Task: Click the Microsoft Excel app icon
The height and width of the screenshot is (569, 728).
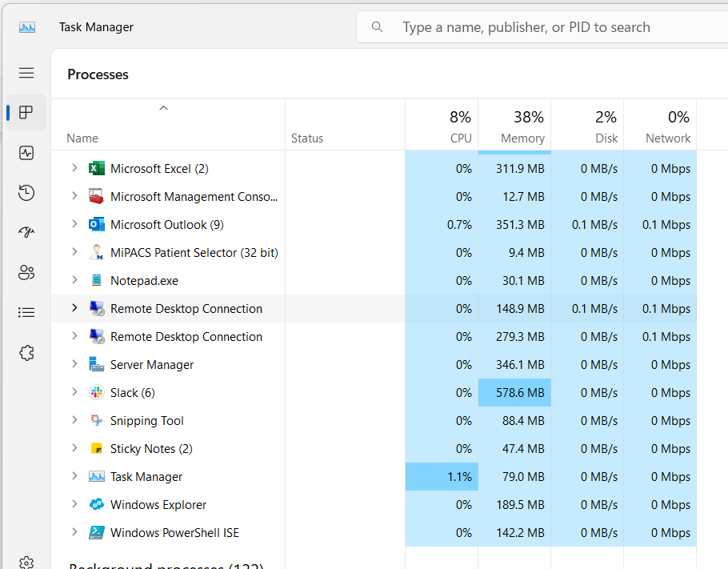Action: click(x=97, y=168)
